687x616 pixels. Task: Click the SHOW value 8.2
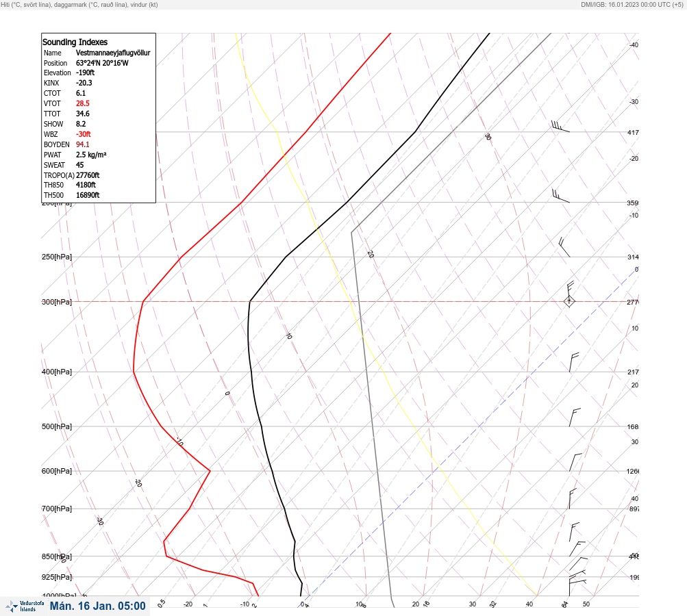click(81, 124)
